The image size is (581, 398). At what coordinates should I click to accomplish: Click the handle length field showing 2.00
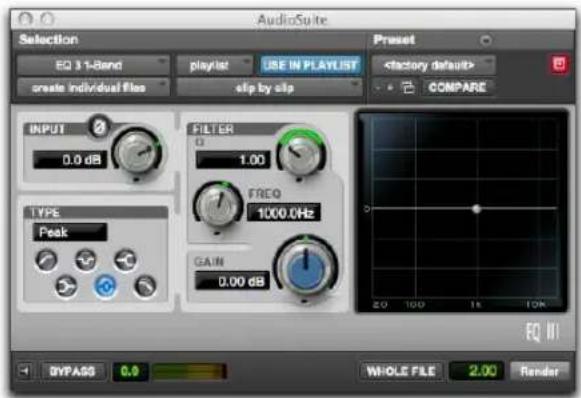[477, 371]
